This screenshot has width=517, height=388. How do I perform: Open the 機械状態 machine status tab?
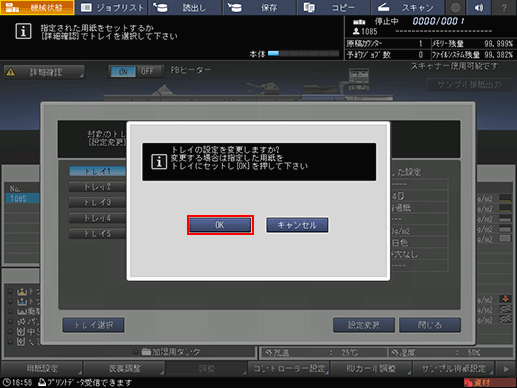[37, 7]
